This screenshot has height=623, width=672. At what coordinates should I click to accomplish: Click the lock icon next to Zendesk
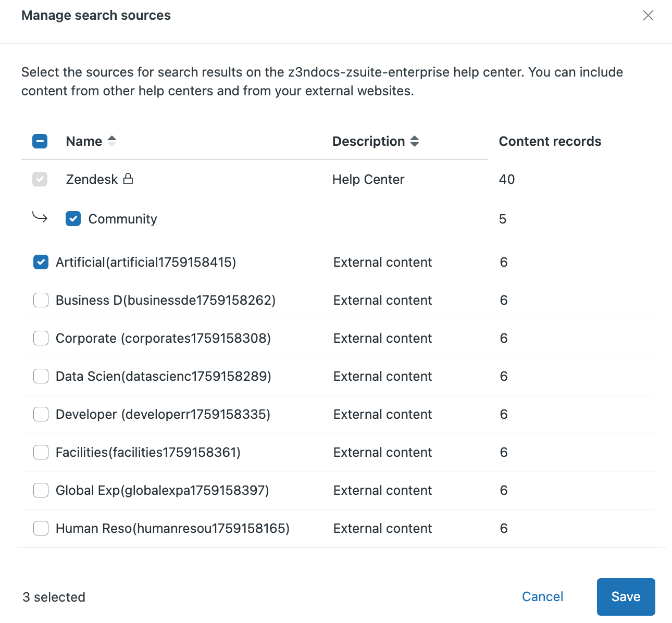pos(128,179)
